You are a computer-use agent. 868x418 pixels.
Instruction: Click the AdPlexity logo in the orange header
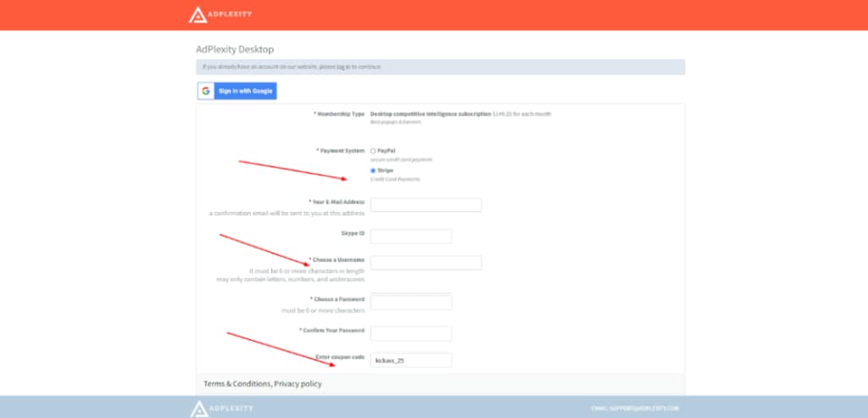220,14
